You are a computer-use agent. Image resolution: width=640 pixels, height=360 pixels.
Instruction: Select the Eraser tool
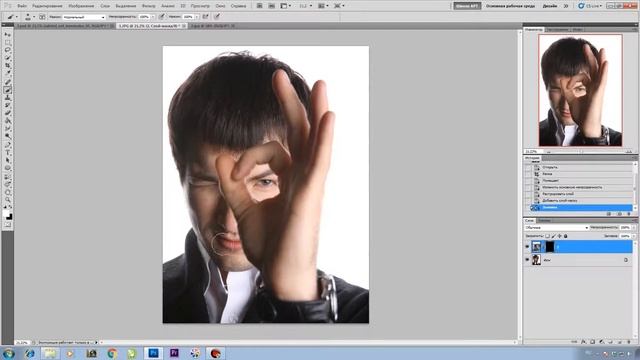[7, 113]
